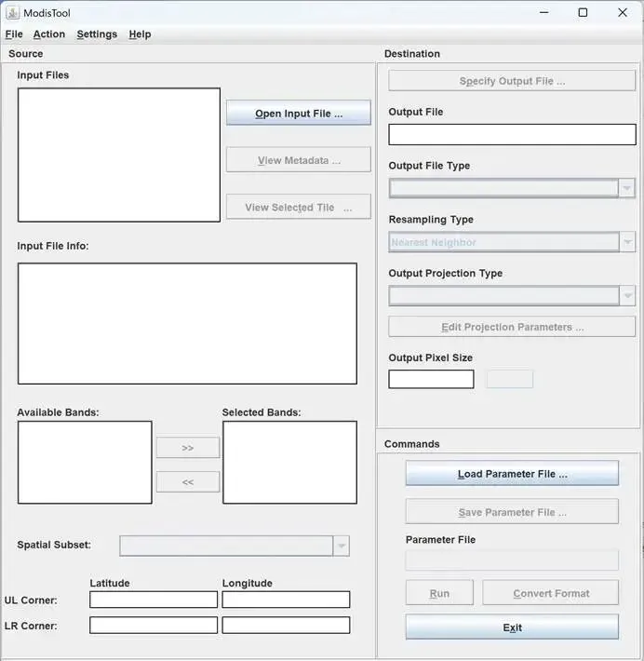Click Open Input File button
644x661 pixels.
299,113
